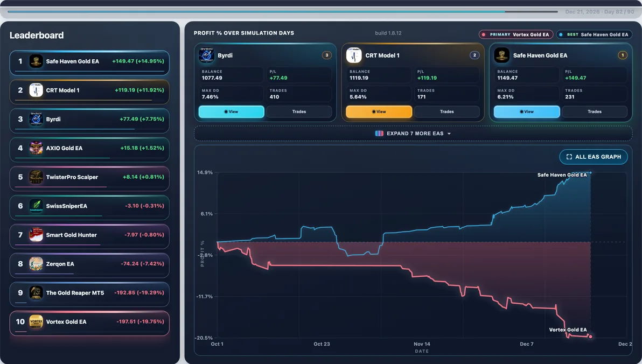Click The Gold Reaper MT5 logo icon
The width and height of the screenshot is (642, 364).
36,293
